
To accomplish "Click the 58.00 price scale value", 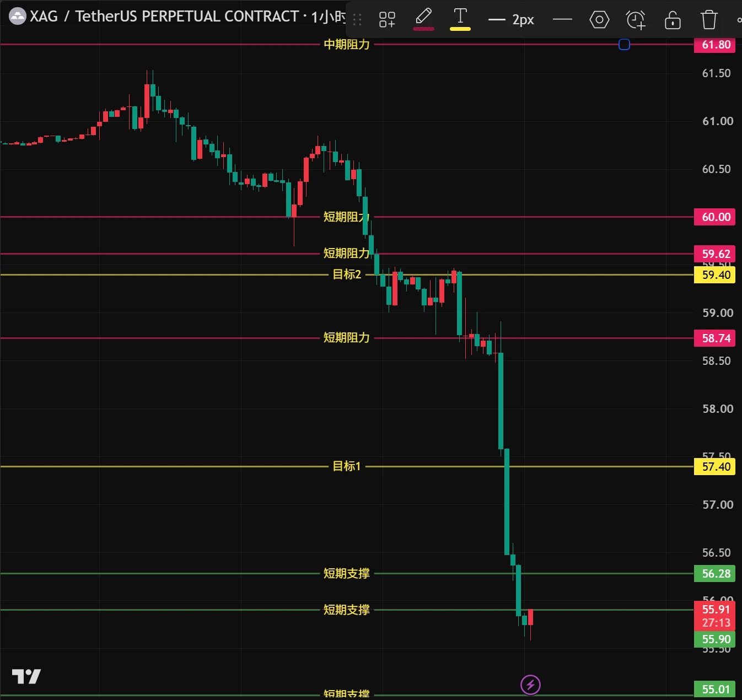I will pos(718,409).
